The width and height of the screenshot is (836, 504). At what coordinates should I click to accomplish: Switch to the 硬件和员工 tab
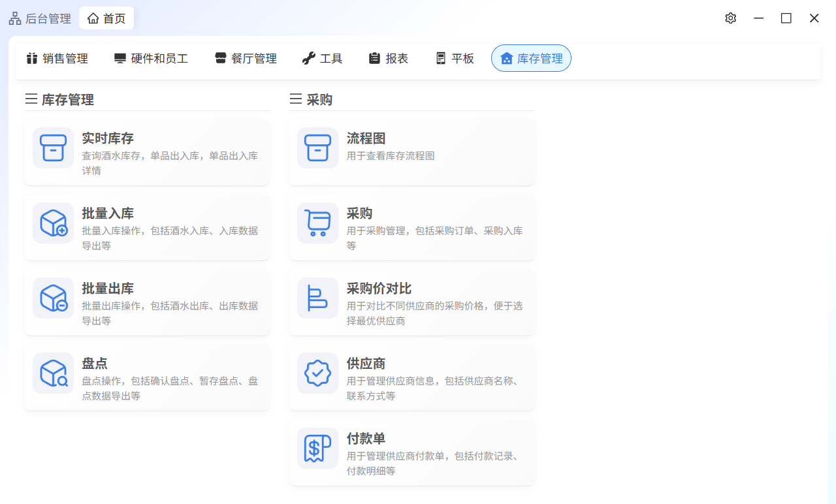coord(151,59)
